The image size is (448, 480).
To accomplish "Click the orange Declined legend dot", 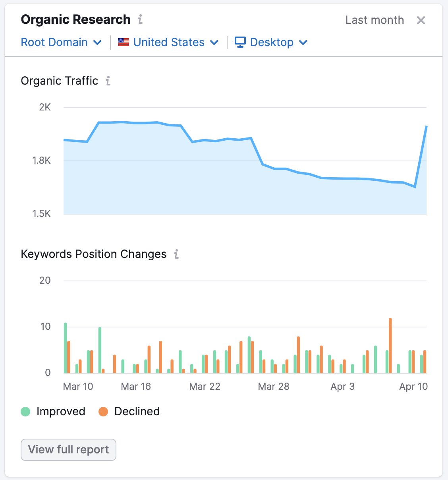I will tap(103, 412).
